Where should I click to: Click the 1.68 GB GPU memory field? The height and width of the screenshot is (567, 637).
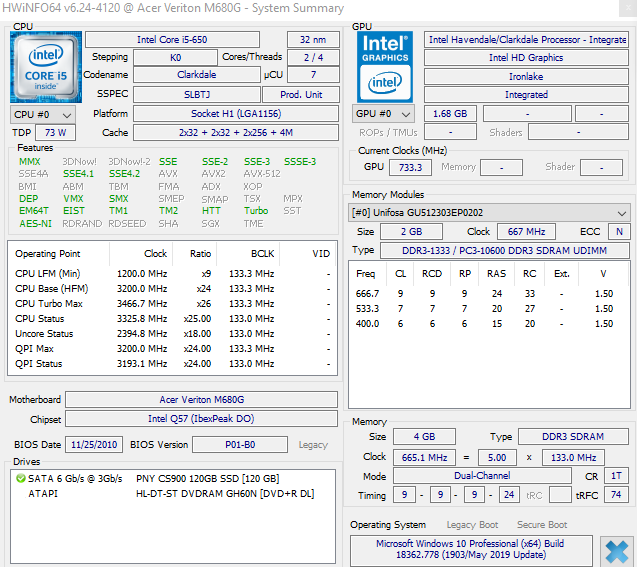(x=450, y=114)
